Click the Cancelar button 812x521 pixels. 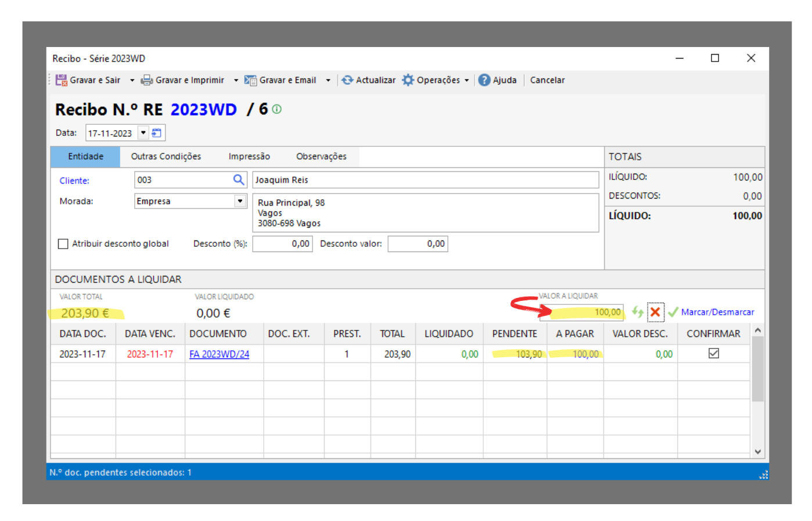(547, 80)
